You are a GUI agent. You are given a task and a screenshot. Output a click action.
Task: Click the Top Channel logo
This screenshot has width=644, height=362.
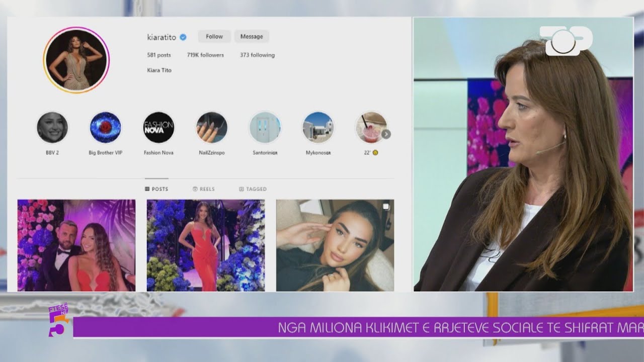point(566,41)
